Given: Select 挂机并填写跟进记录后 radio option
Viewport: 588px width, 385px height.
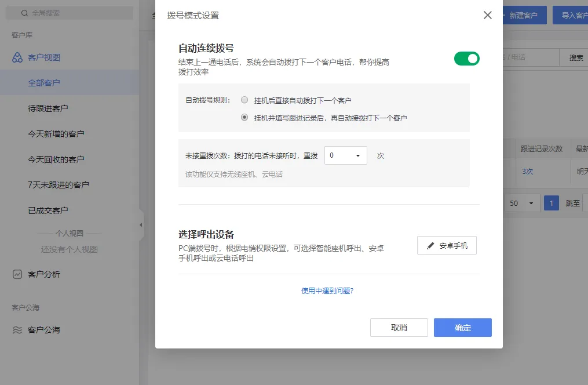Looking at the screenshot, I should click(244, 118).
